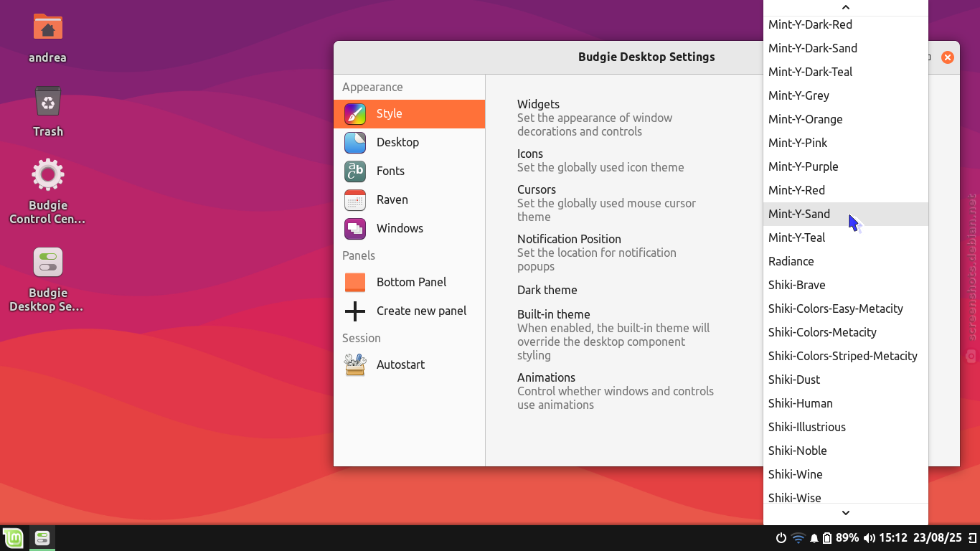This screenshot has height=551, width=980.
Task: Click the Create new panel plus icon
Action: click(355, 311)
